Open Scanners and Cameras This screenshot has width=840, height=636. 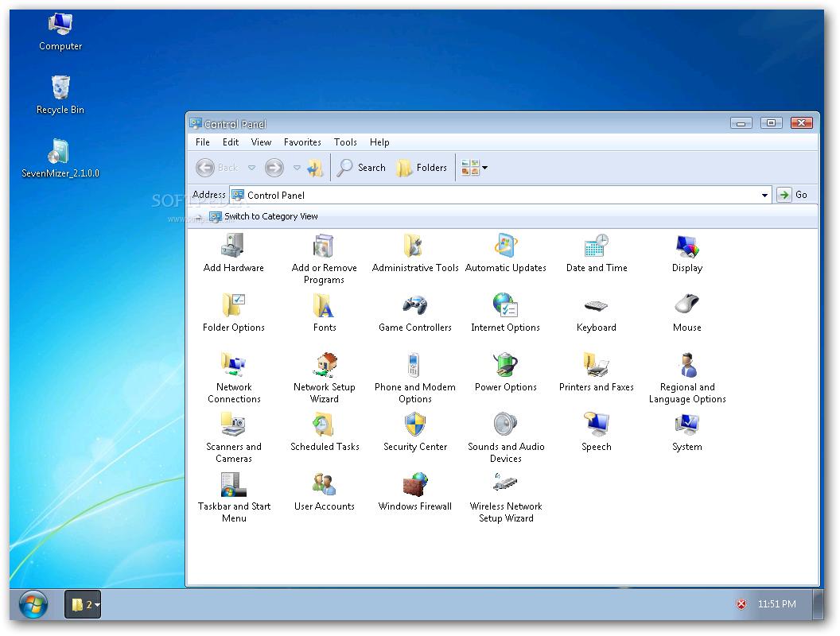[x=234, y=438]
